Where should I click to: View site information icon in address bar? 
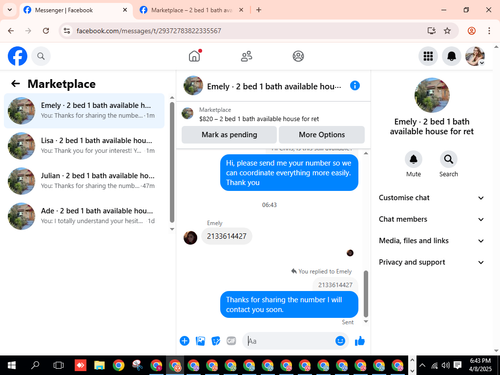67,31
